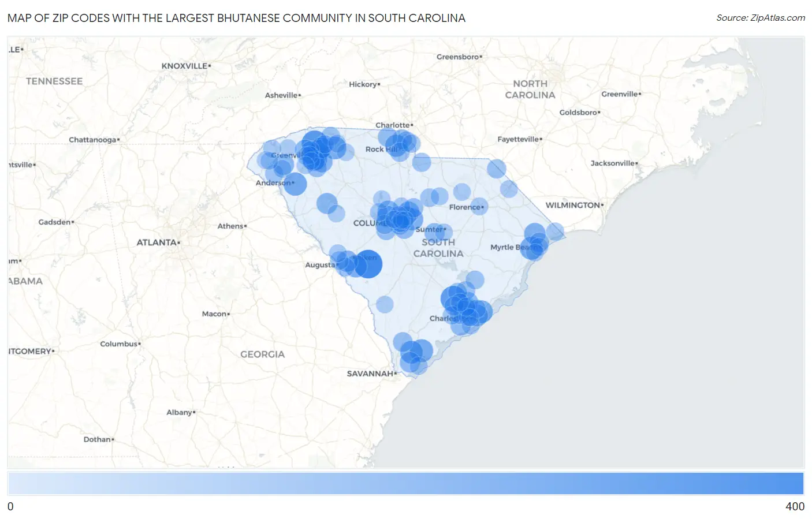Image resolution: width=812 pixels, height=519 pixels.
Task: Click the legend maximum value 400
Action: click(x=795, y=506)
